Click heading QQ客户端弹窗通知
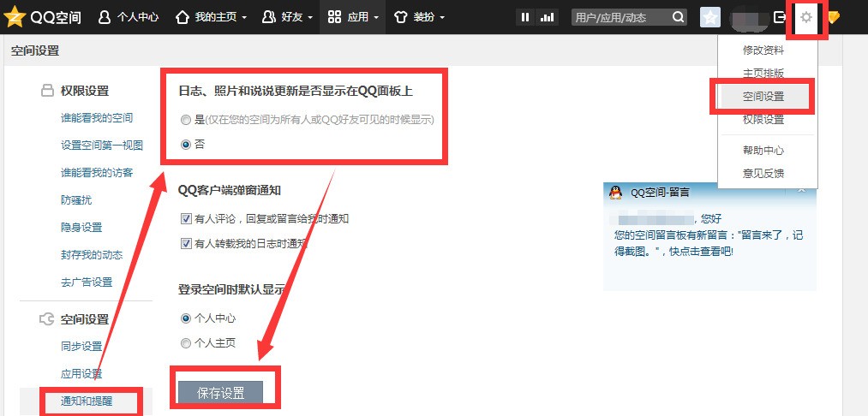The width and height of the screenshot is (868, 416). tap(229, 190)
